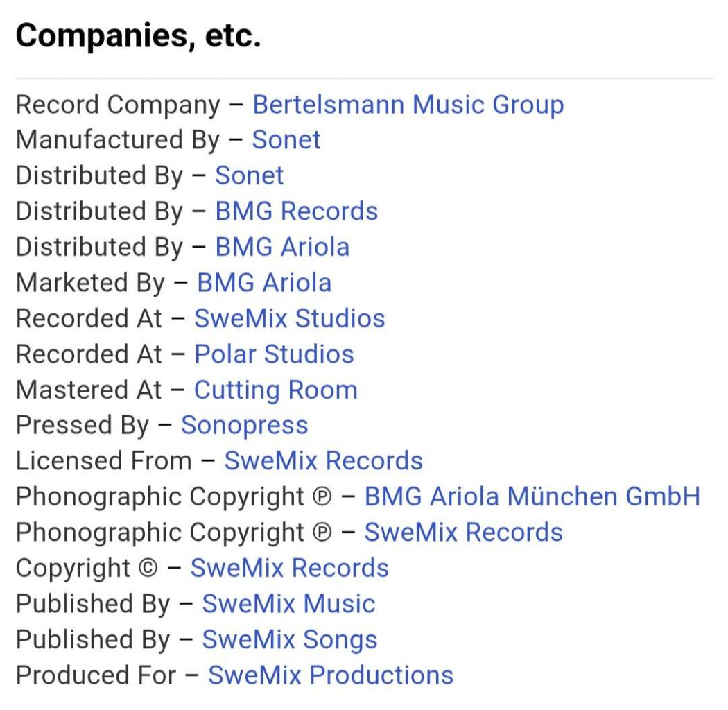Open the BMG Records link
The image size is (728, 710).
pos(296,211)
